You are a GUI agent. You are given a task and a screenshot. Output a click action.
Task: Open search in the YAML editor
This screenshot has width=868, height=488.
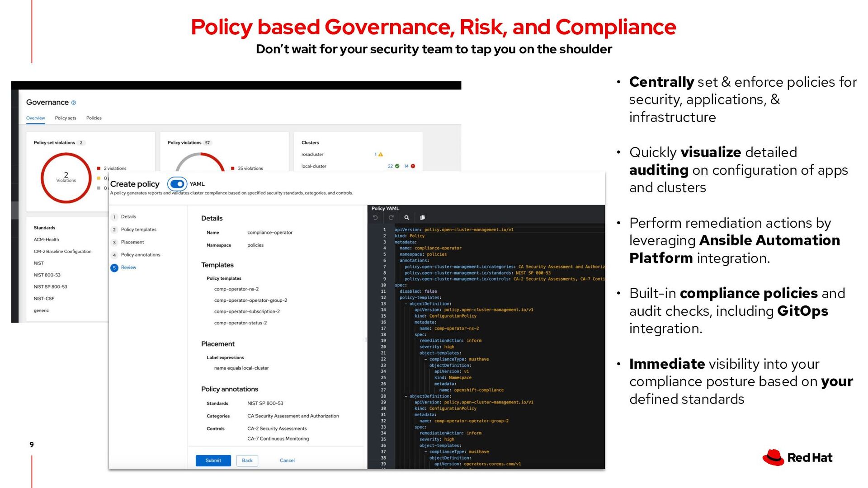click(x=407, y=218)
